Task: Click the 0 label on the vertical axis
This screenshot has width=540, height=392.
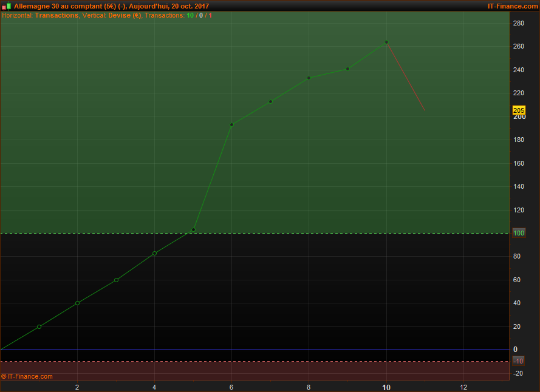Action: 515,350
